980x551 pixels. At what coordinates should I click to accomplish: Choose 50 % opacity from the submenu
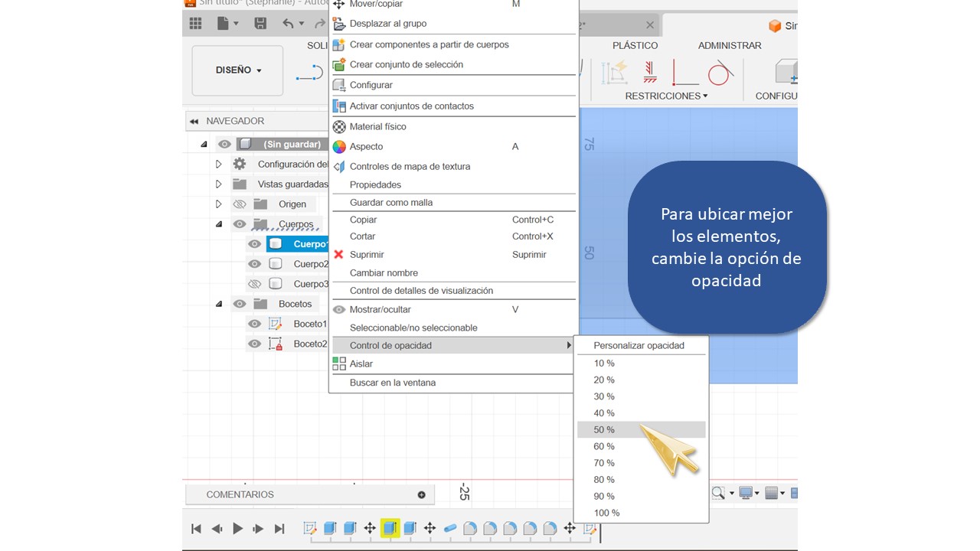click(604, 430)
